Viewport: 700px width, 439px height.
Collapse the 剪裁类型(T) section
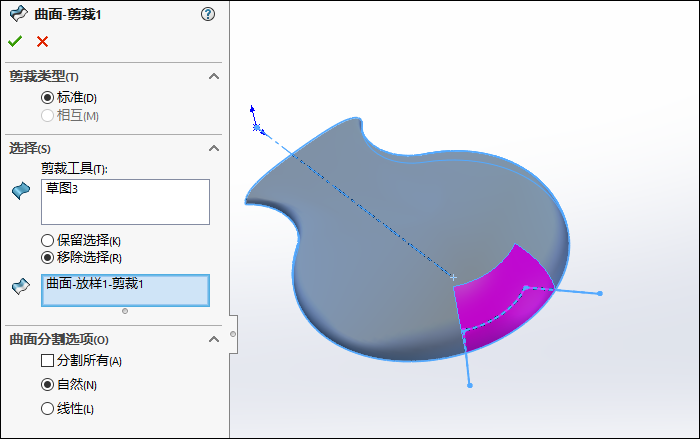pos(214,76)
